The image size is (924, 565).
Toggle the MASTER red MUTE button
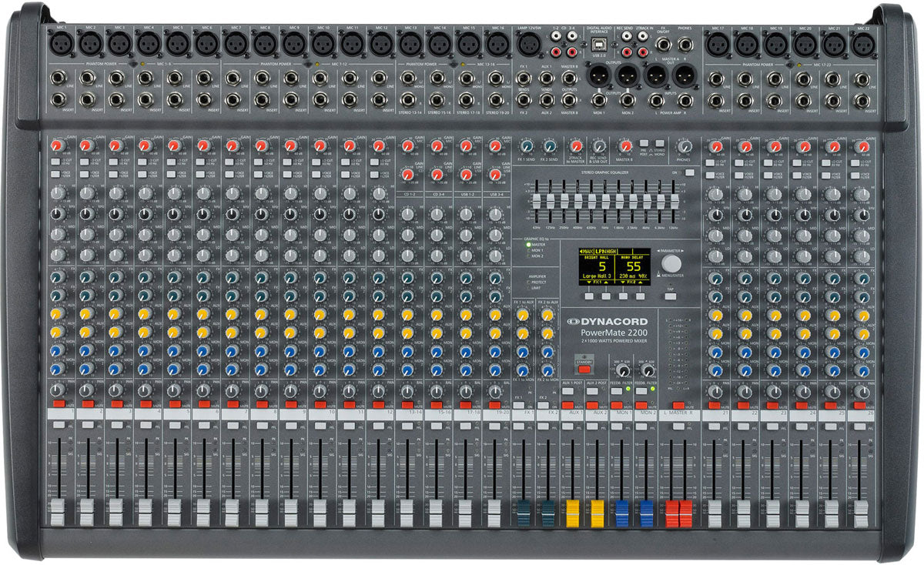pos(678,405)
